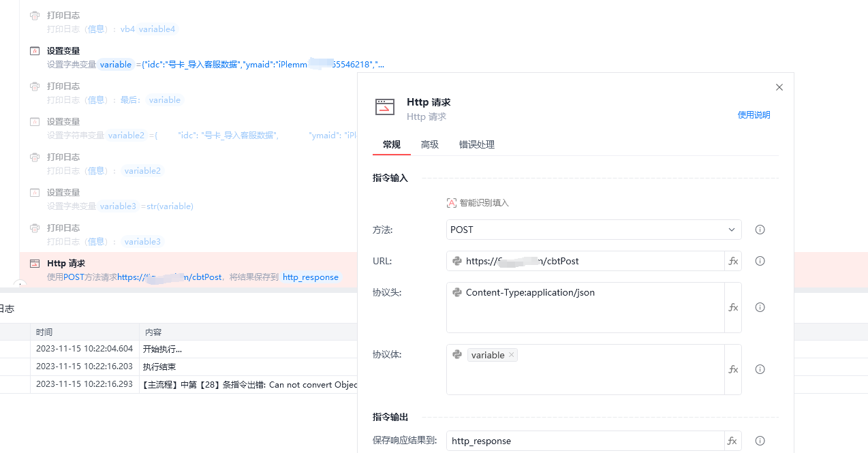Click the info icon beside URL
This screenshot has width=868, height=453.
[x=760, y=261]
